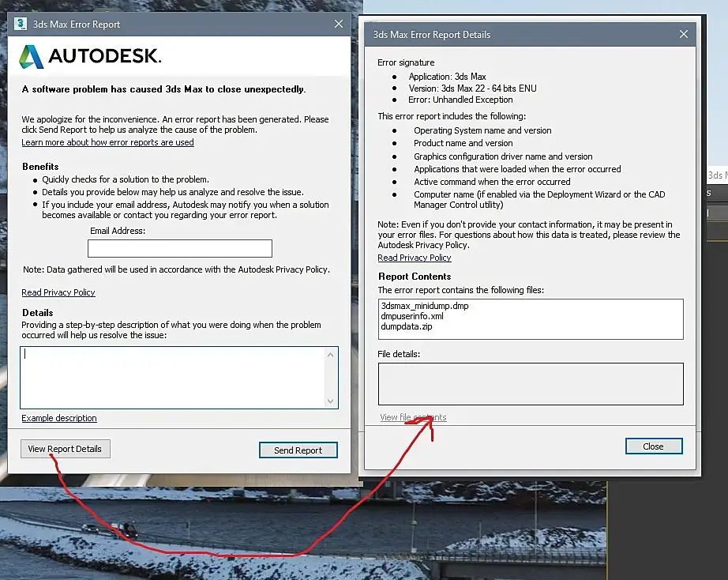The image size is (728, 580).
Task: Close the 3ds Max Error Report Details window
Action: tap(684, 34)
